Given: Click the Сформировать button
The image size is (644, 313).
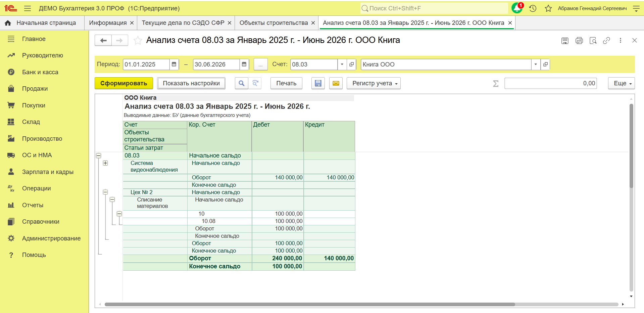Looking at the screenshot, I should (x=123, y=83).
